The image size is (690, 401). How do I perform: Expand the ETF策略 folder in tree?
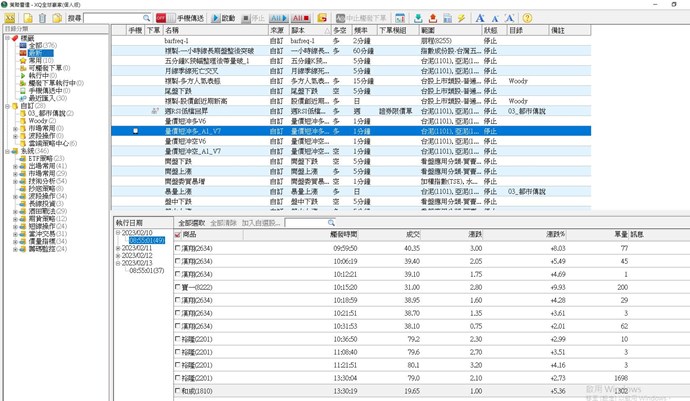(15, 156)
